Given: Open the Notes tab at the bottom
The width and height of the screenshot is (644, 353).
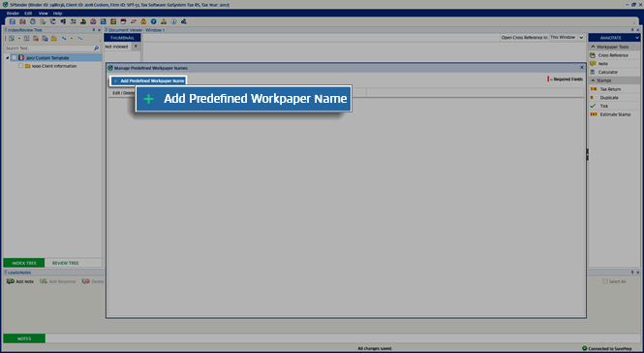Looking at the screenshot, I should coord(24,338).
